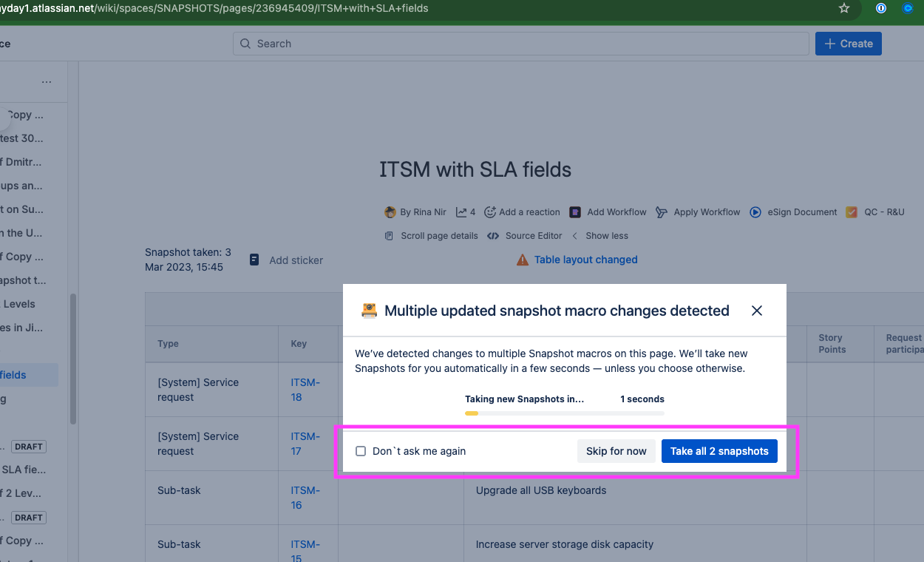The height and width of the screenshot is (562, 924).
Task: Click the page title 'ITSM with SLA fields'
Action: pos(475,169)
